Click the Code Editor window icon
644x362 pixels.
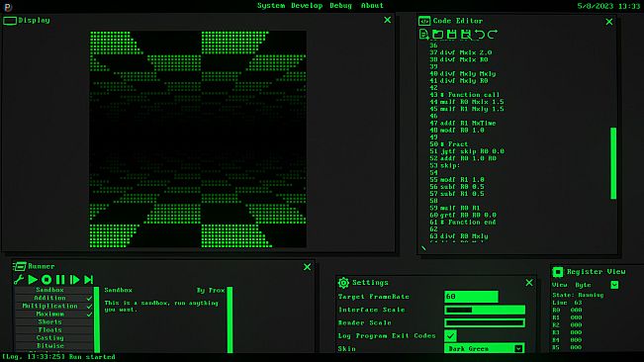(x=424, y=21)
